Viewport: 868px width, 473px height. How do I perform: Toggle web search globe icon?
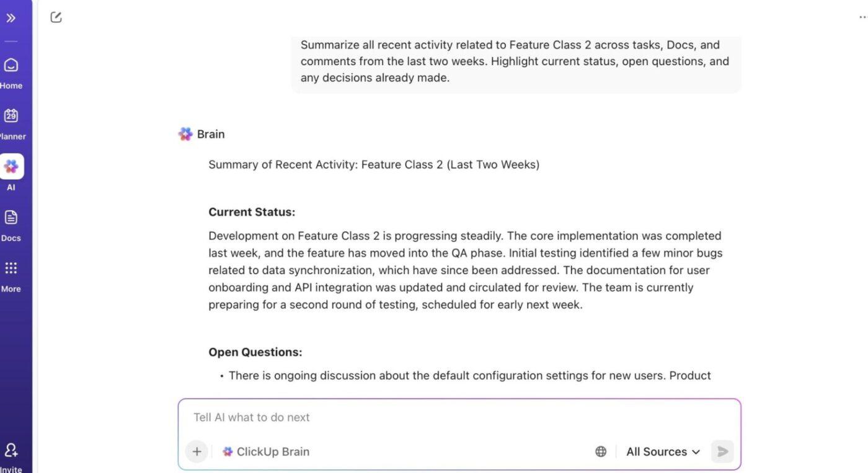click(x=600, y=451)
